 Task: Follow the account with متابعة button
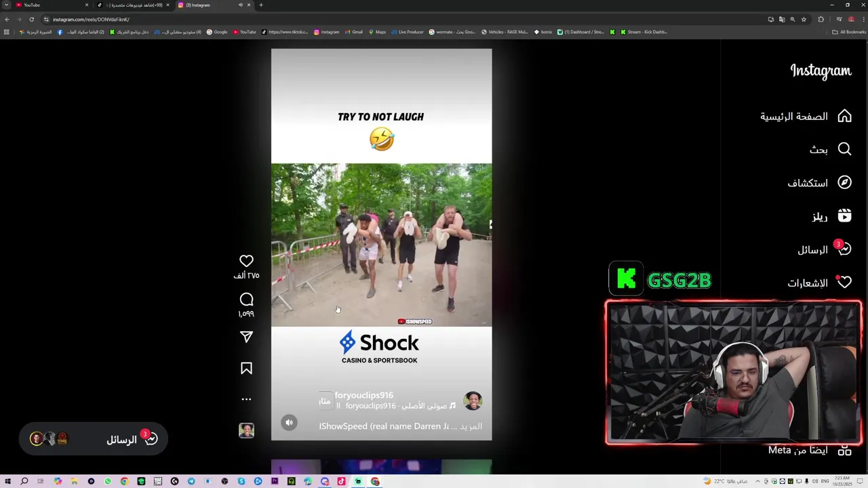click(x=325, y=401)
